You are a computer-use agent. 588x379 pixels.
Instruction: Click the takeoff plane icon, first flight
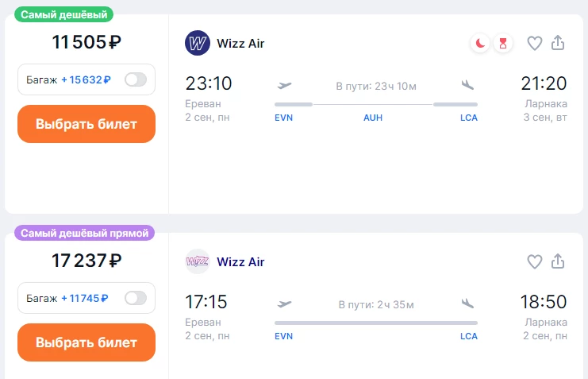[284, 86]
